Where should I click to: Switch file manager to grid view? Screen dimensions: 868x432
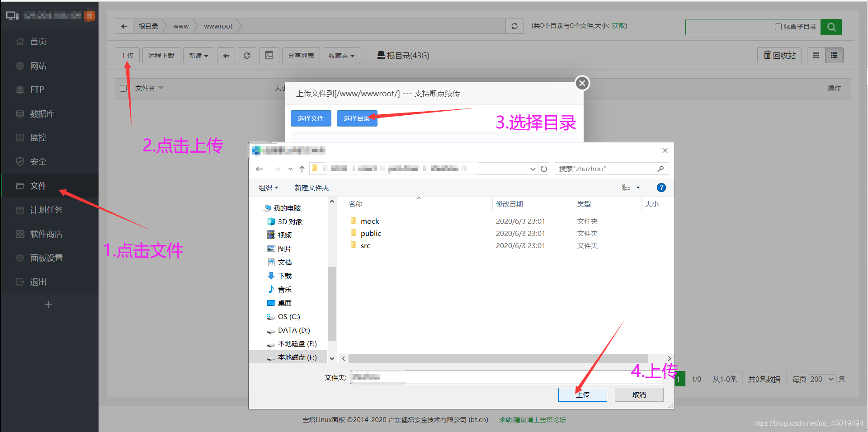[x=816, y=55]
